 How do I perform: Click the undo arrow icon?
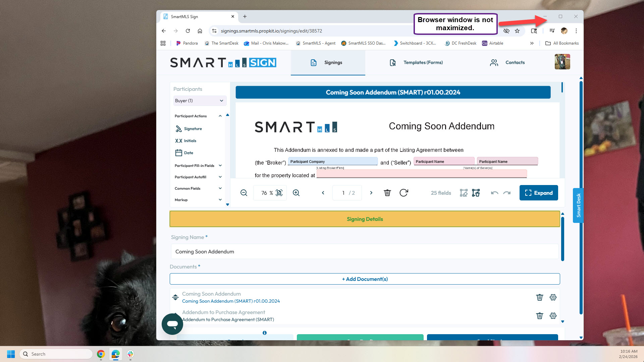pyautogui.click(x=494, y=193)
